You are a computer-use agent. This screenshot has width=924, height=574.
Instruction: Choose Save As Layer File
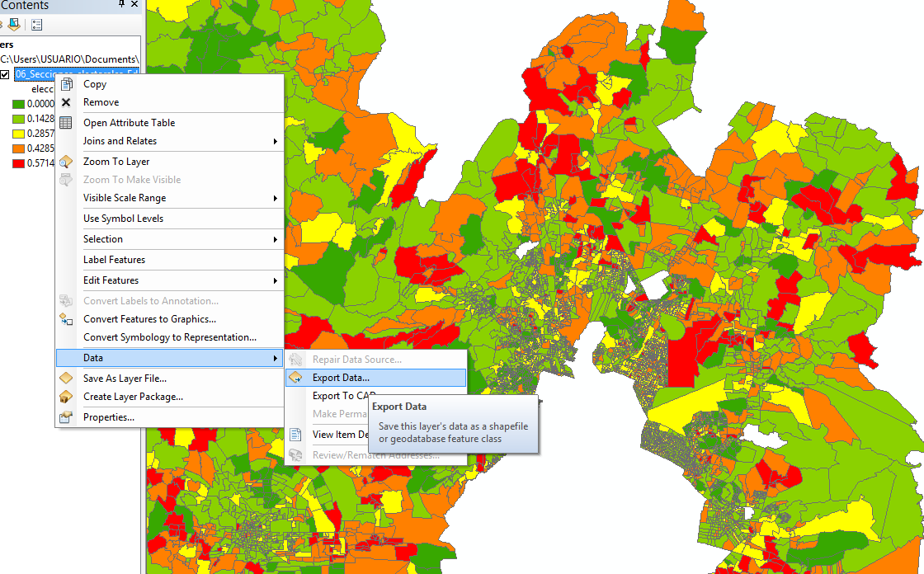tap(125, 379)
